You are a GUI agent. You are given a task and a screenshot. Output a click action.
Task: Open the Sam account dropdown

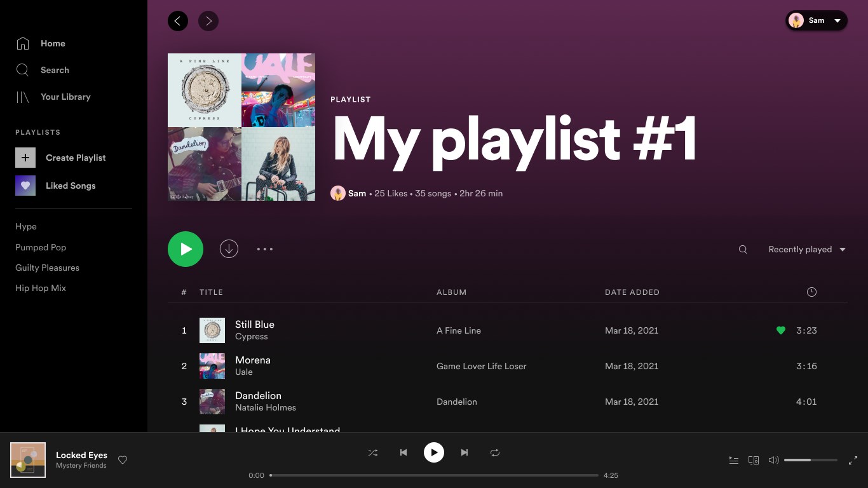(x=817, y=20)
